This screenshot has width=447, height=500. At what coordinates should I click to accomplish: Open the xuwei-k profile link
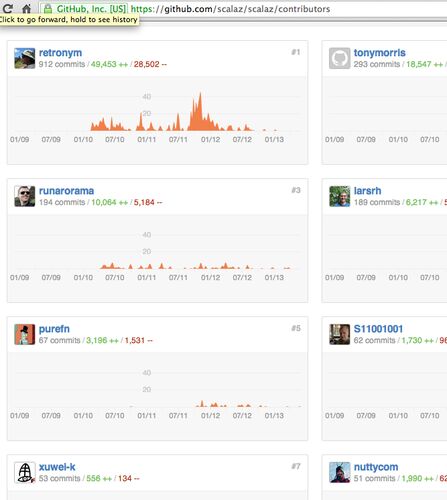pos(57,467)
